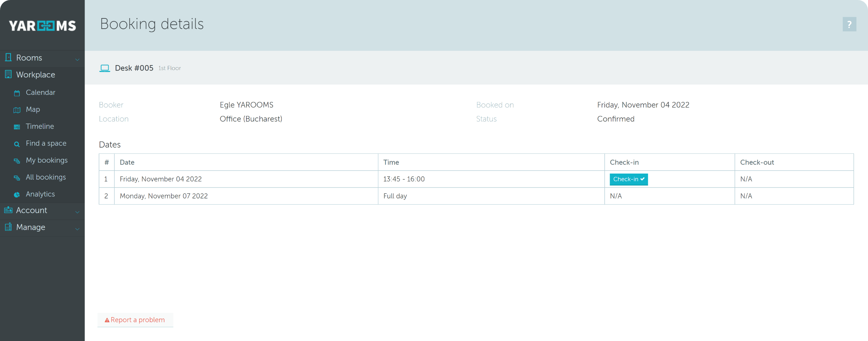
Task: Click the Manage clipboard icon
Action: 8,227
